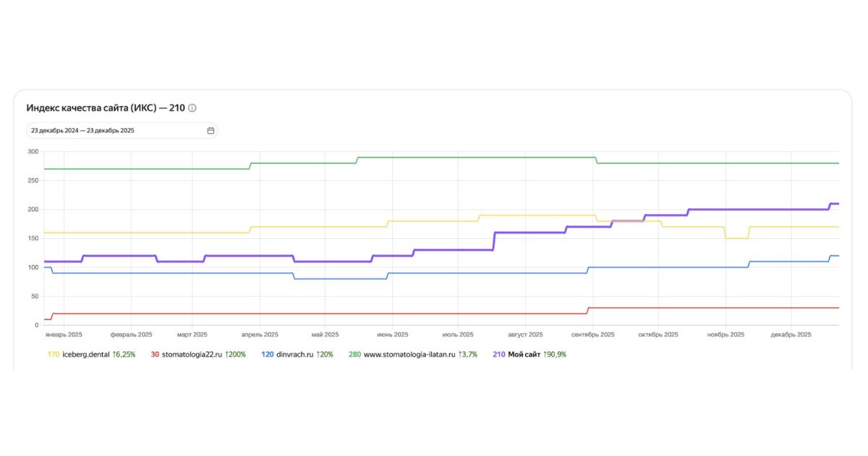The image size is (868, 456).
Task: Click the январь 2025 axis label
Action: point(64,334)
